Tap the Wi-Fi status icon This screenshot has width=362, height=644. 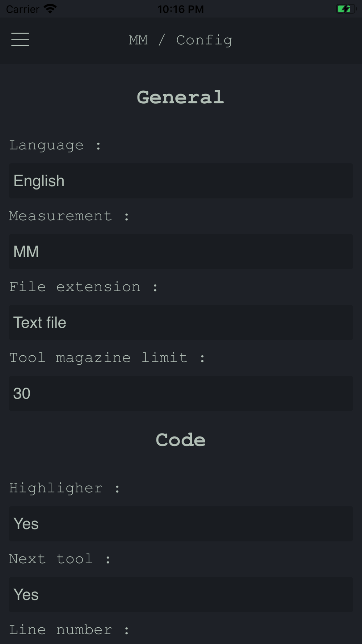coord(50,9)
